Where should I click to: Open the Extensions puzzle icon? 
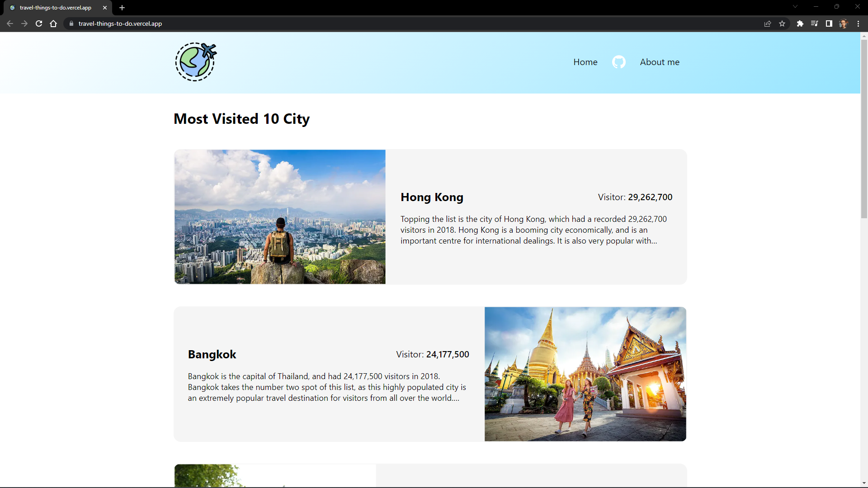click(x=800, y=23)
